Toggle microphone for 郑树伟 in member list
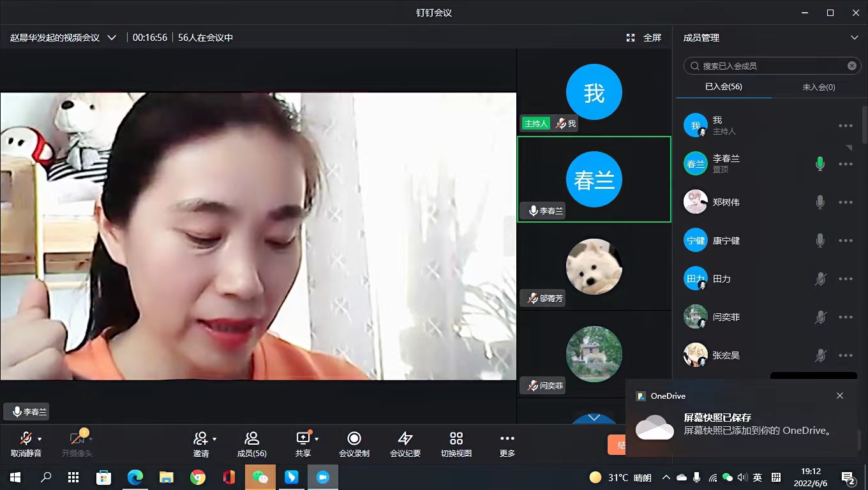Screen dimensions: 868x490 (820, 202)
